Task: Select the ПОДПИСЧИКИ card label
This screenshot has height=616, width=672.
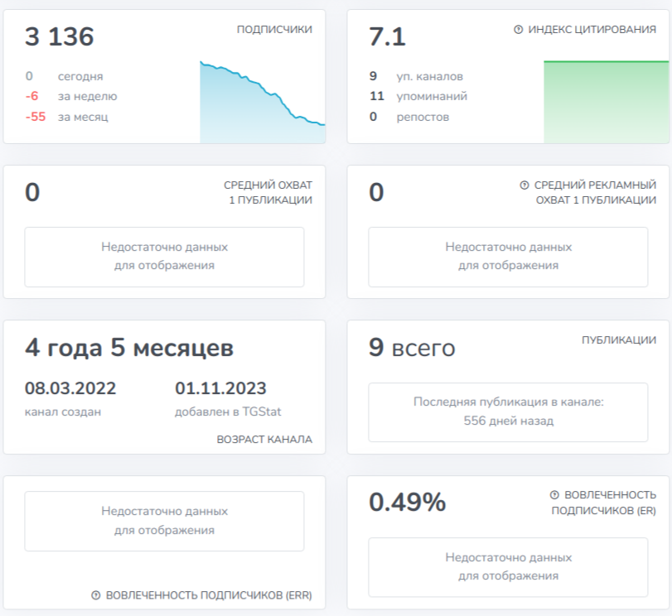Action: (x=274, y=30)
